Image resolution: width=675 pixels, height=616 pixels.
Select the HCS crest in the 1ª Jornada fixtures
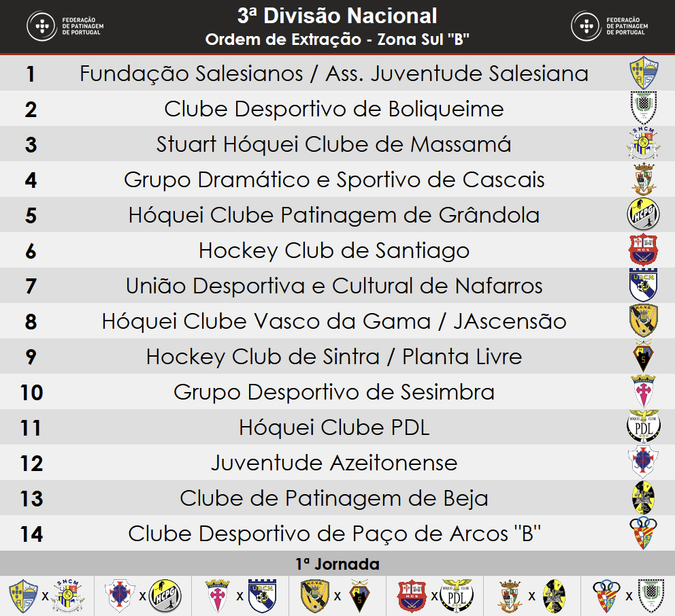click(x=412, y=596)
